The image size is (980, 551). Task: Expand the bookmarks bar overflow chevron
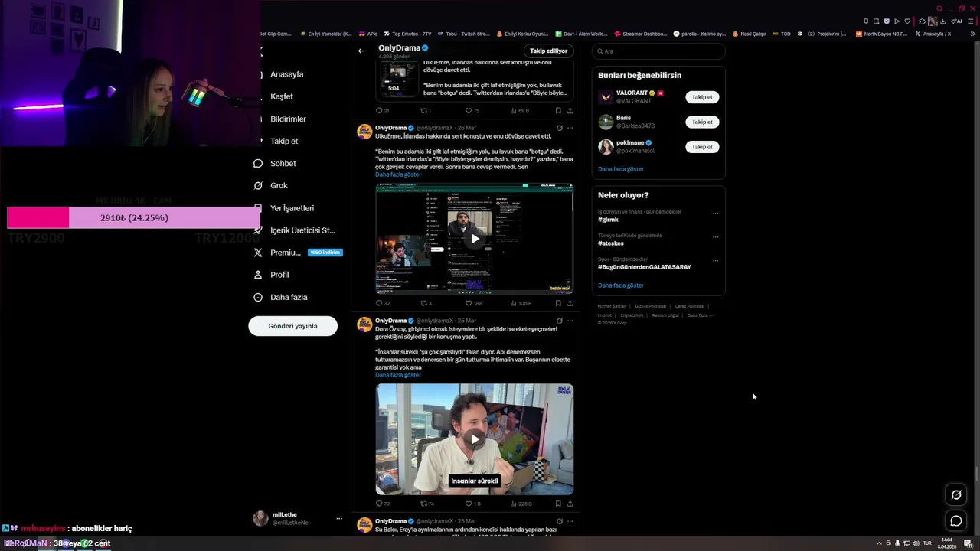pos(973,34)
